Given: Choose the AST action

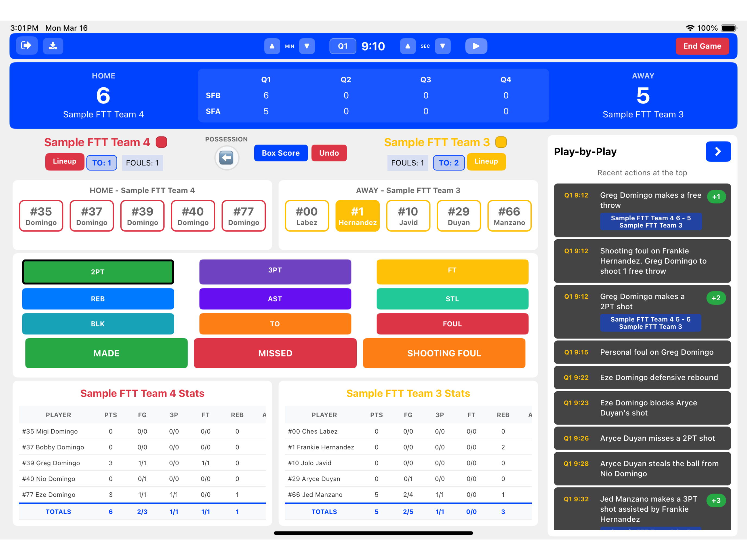Looking at the screenshot, I should (x=275, y=299).
